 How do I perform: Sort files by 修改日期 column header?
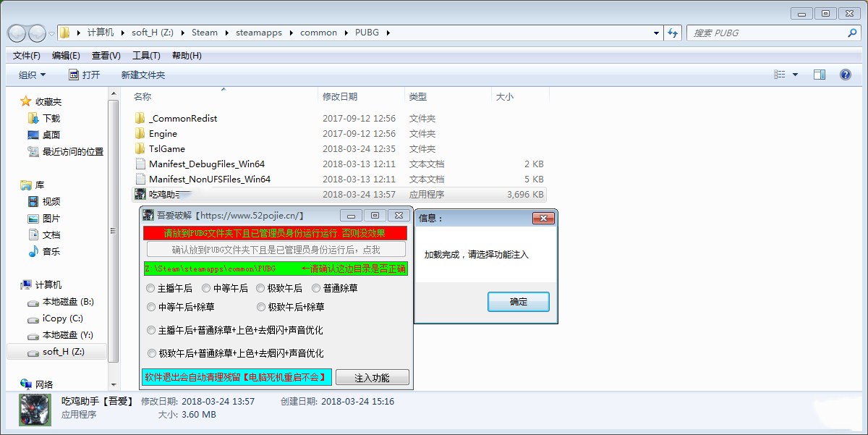pyautogui.click(x=361, y=96)
